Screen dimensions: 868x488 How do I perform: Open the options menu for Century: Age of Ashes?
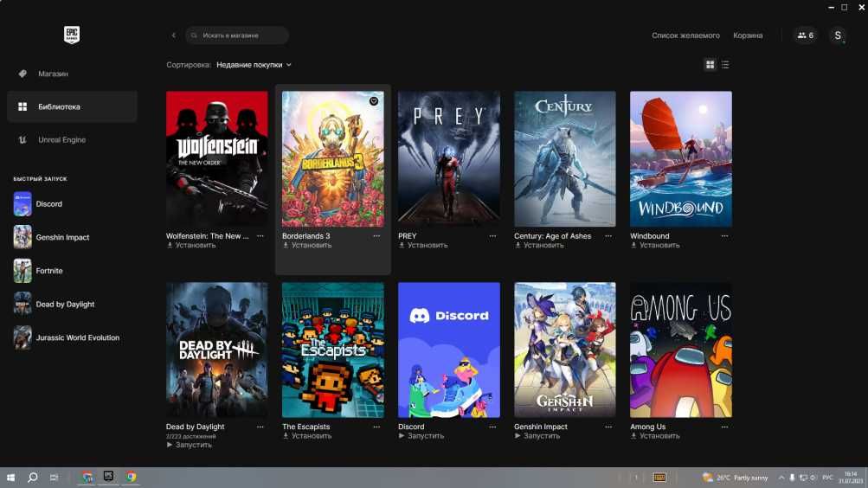click(x=608, y=236)
